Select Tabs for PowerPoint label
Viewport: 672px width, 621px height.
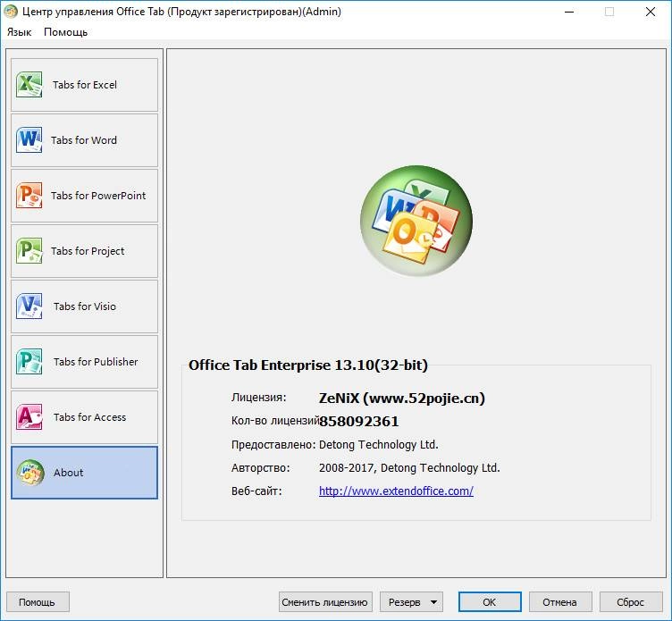click(98, 196)
